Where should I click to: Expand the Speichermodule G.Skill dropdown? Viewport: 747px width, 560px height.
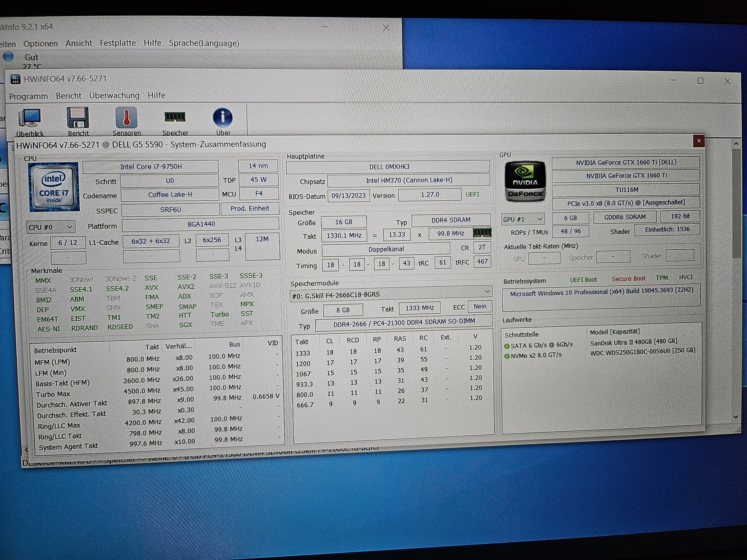(391, 294)
